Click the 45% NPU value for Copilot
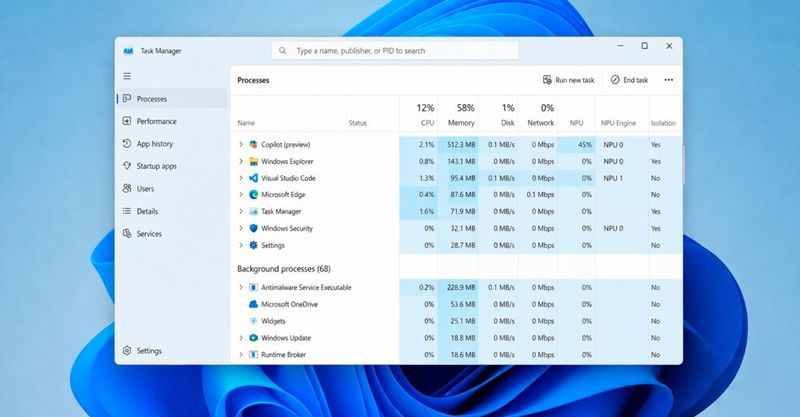The height and width of the screenshot is (417, 800). point(585,144)
